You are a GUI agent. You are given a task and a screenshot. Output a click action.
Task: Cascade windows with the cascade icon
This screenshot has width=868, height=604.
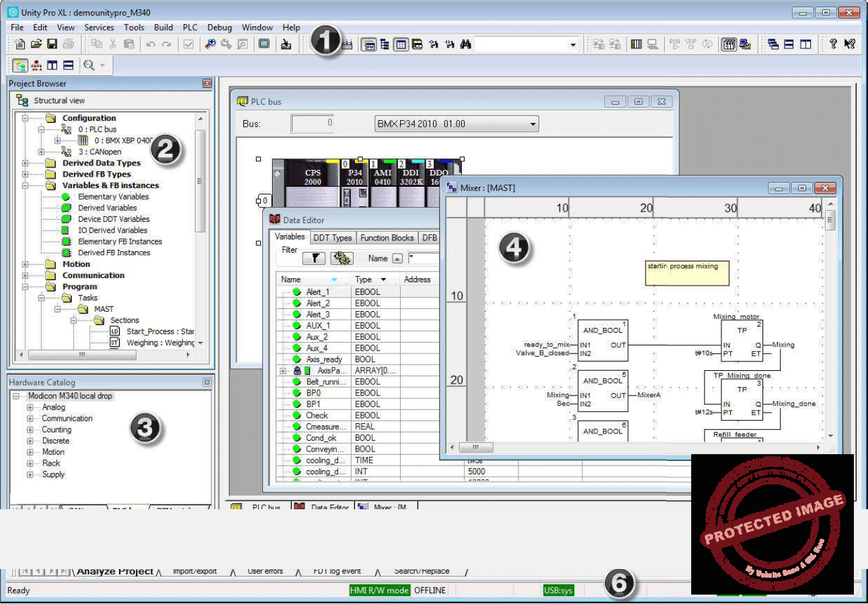point(773,44)
